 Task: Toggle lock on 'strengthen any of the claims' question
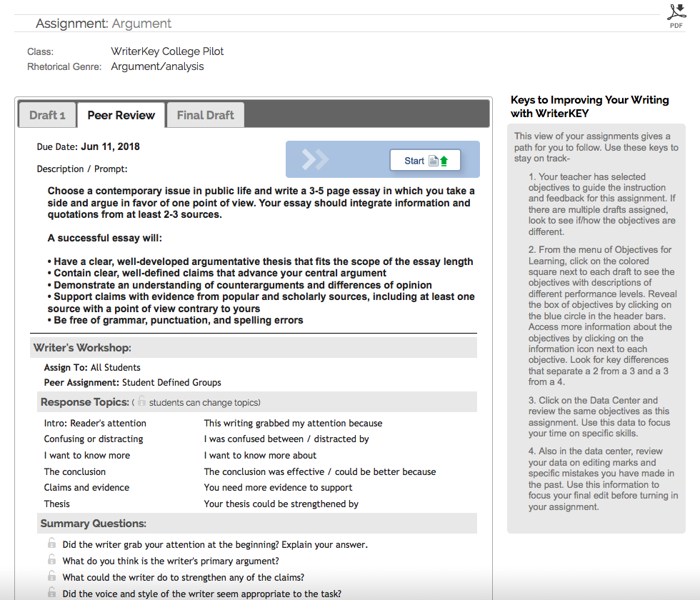(51, 576)
